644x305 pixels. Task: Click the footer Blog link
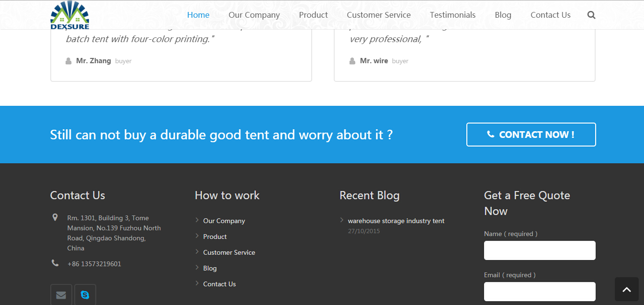click(x=210, y=268)
